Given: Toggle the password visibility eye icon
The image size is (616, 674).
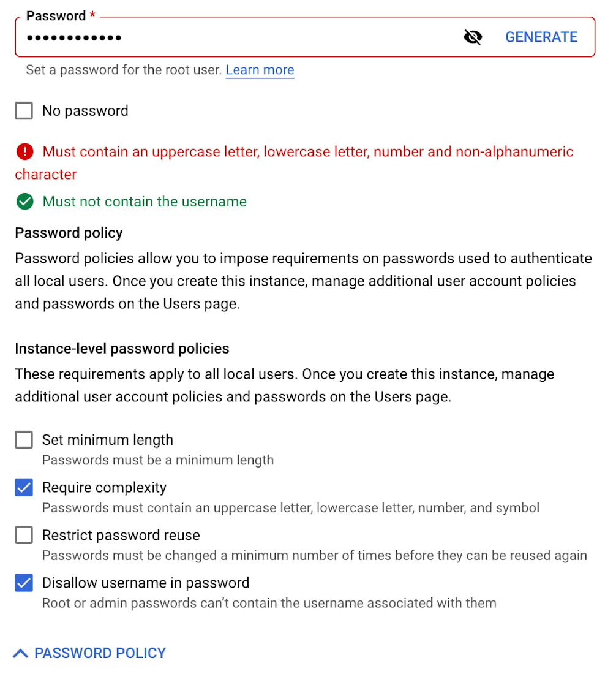Looking at the screenshot, I should click(x=473, y=37).
